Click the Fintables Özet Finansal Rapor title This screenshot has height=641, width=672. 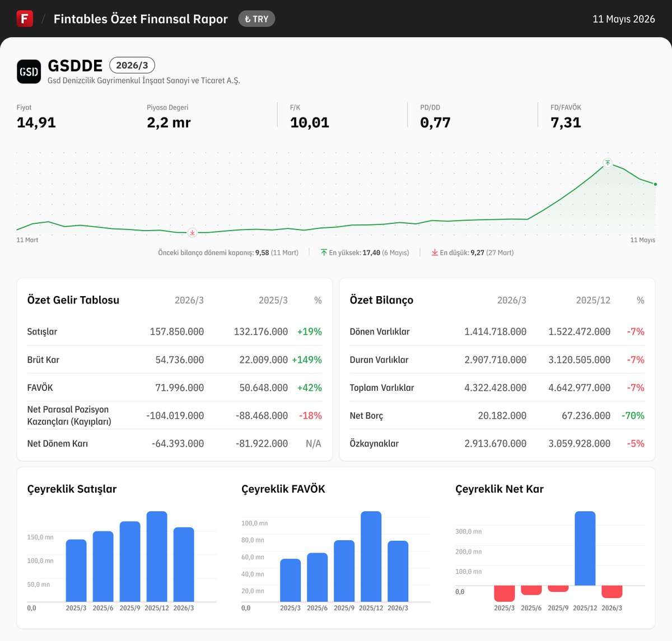point(141,19)
